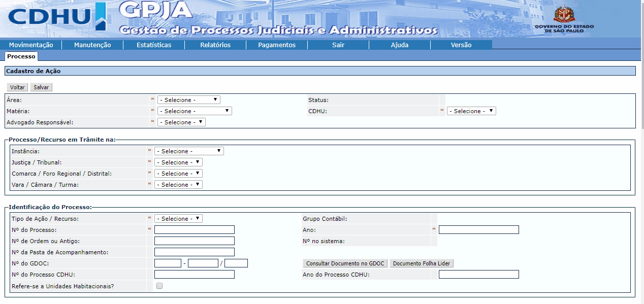Click the Nº no sistema label
Image resolution: width=644 pixels, height=304 pixels.
[x=324, y=241]
